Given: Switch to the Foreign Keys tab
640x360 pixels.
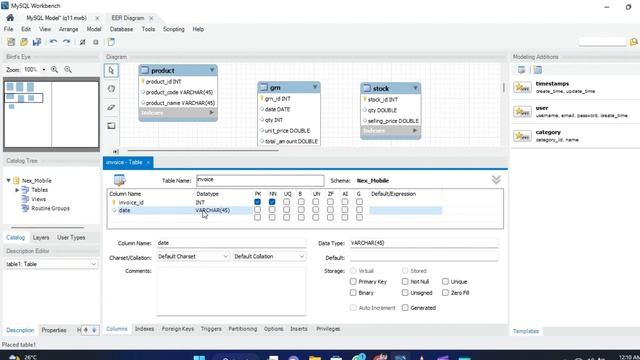Looking at the screenshot, I should point(178,329).
